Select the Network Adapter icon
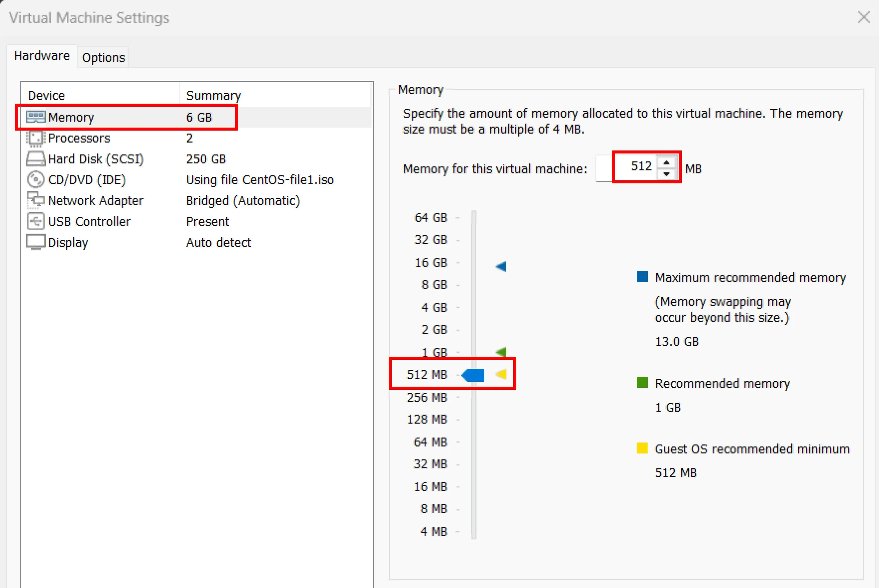This screenshot has width=879, height=588. click(x=36, y=201)
